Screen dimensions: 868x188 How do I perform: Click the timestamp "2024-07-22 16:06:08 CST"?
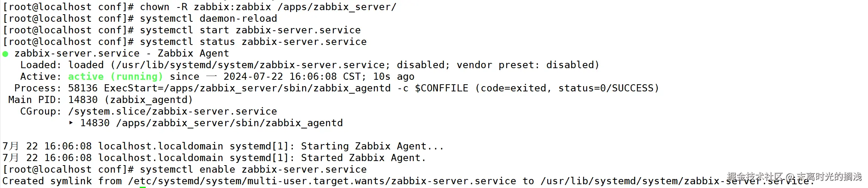291,77
